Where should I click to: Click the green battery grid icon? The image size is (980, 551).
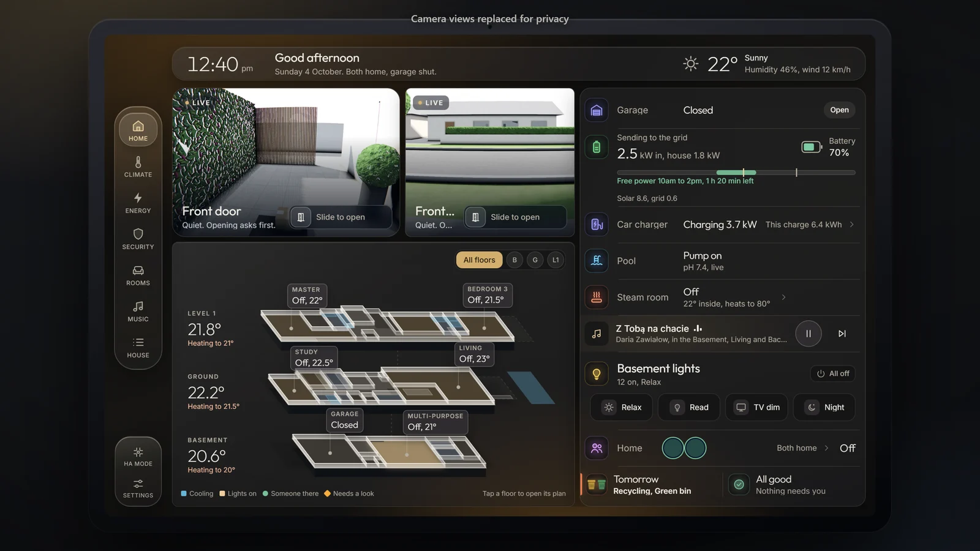[x=597, y=147]
